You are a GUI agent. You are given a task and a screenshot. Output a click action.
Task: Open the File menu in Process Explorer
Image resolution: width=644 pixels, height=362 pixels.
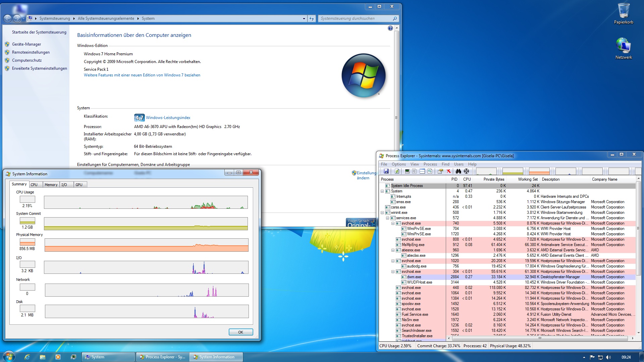coord(384,164)
